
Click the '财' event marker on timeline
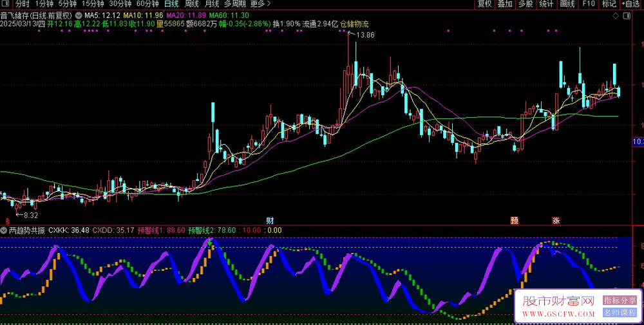point(270,220)
